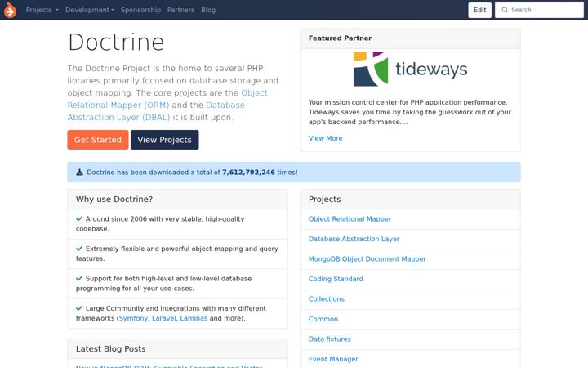Click checkmark beside Around since 2006
The image size is (588, 368).
[x=79, y=218]
